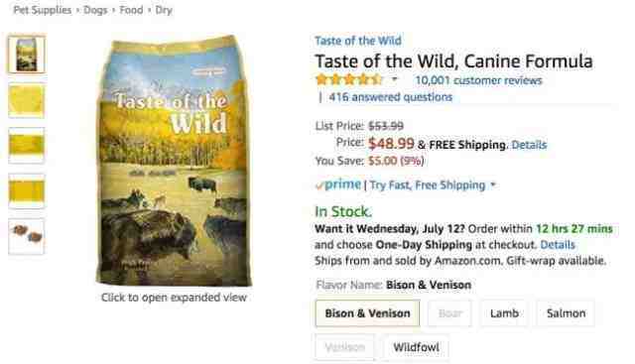
Task: Go to the Dogs breadcrumb category
Action: 95,10
